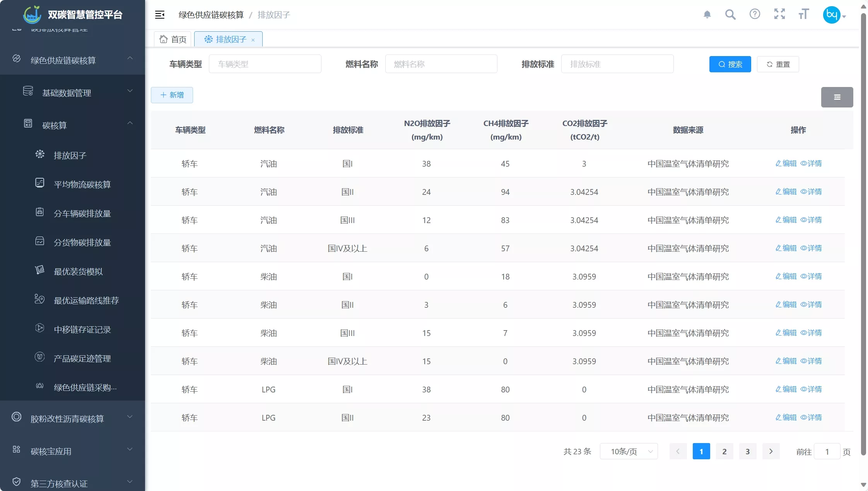The width and height of the screenshot is (868, 491).
Task: Go to 分车辆碳排放量 page
Action: click(73, 213)
